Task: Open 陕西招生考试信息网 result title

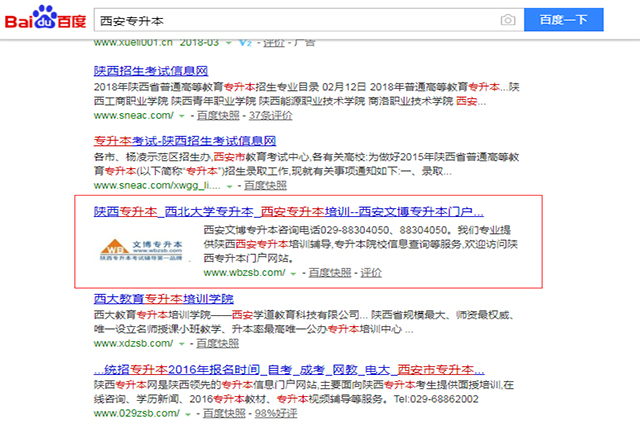Action: tap(151, 71)
